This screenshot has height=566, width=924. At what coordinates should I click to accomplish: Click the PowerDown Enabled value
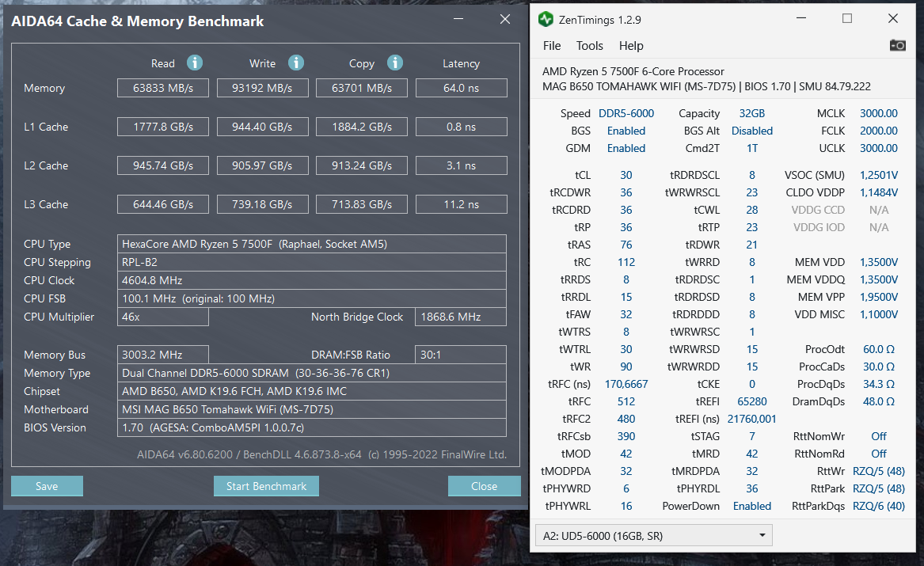[752, 506]
